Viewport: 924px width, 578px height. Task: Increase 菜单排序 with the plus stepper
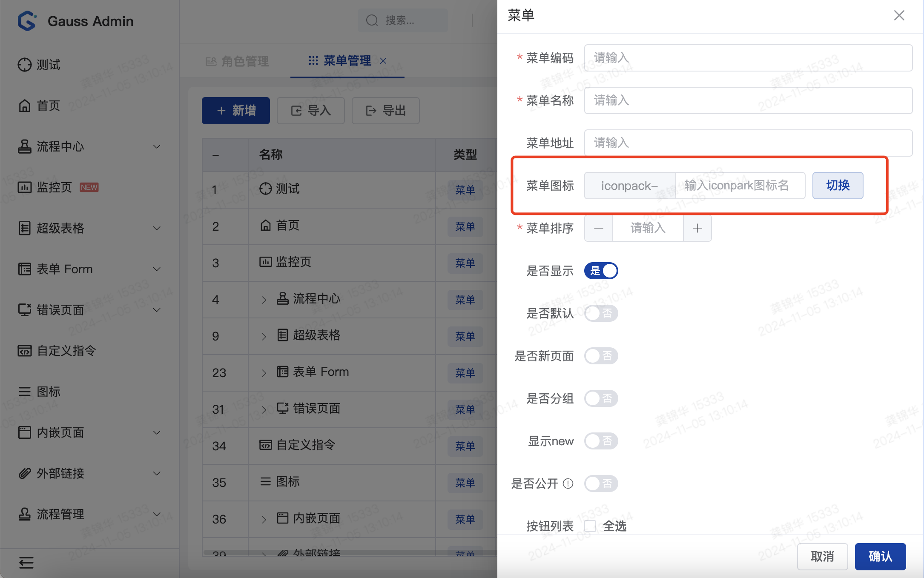697,228
